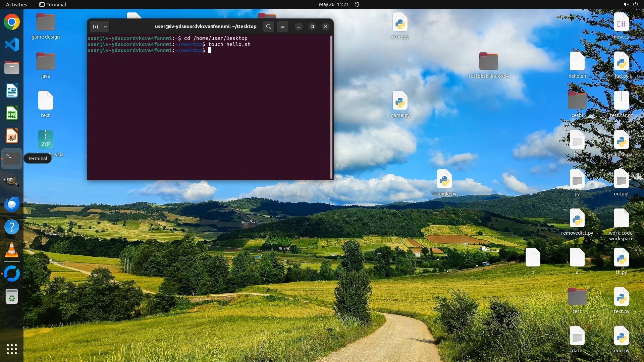
Task: Toggle the notification bell icon
Action: click(357, 4)
